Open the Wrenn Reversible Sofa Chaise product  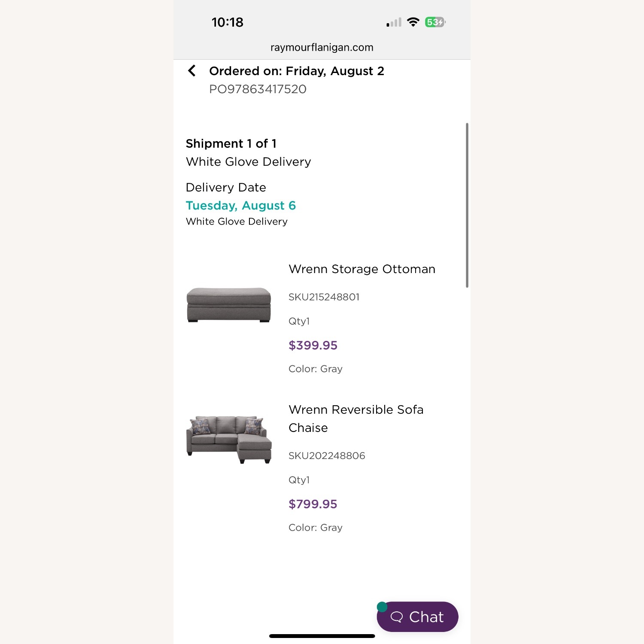(356, 419)
